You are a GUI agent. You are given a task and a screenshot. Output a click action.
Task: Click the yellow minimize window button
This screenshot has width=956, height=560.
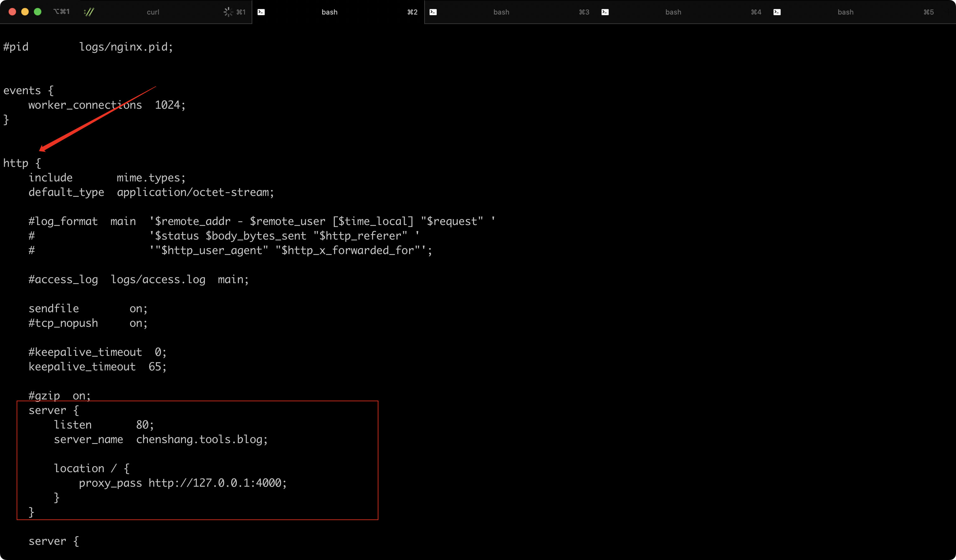[x=25, y=12]
